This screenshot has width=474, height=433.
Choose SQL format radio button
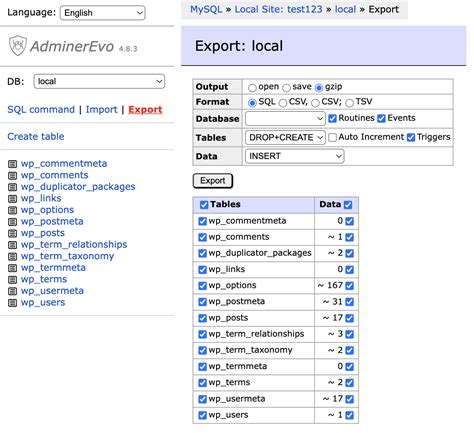coord(252,103)
